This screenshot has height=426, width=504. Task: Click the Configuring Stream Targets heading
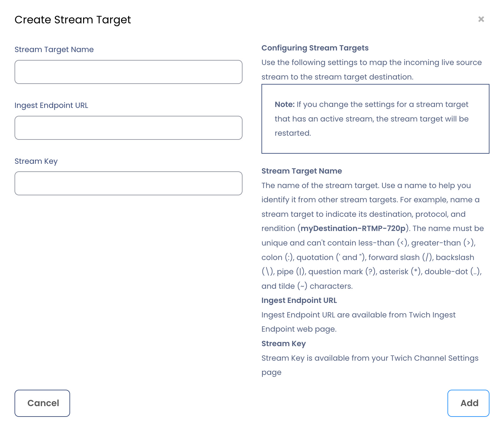[x=315, y=48]
